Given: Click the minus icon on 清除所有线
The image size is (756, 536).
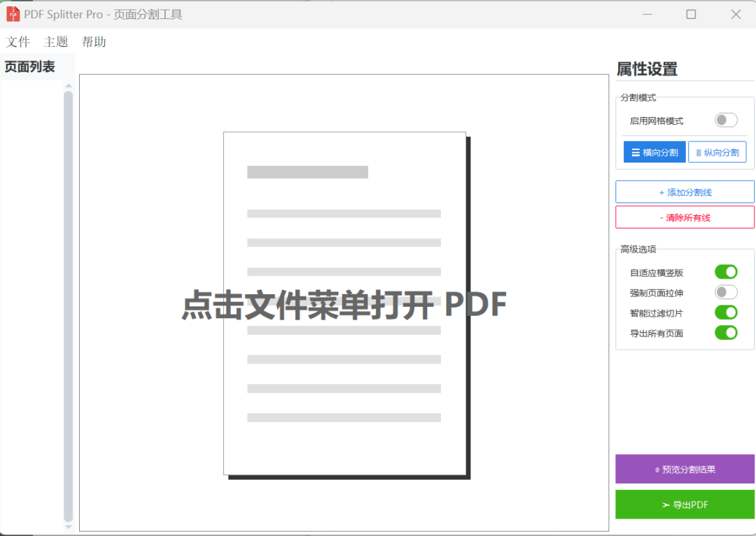Looking at the screenshot, I should click(x=661, y=217).
